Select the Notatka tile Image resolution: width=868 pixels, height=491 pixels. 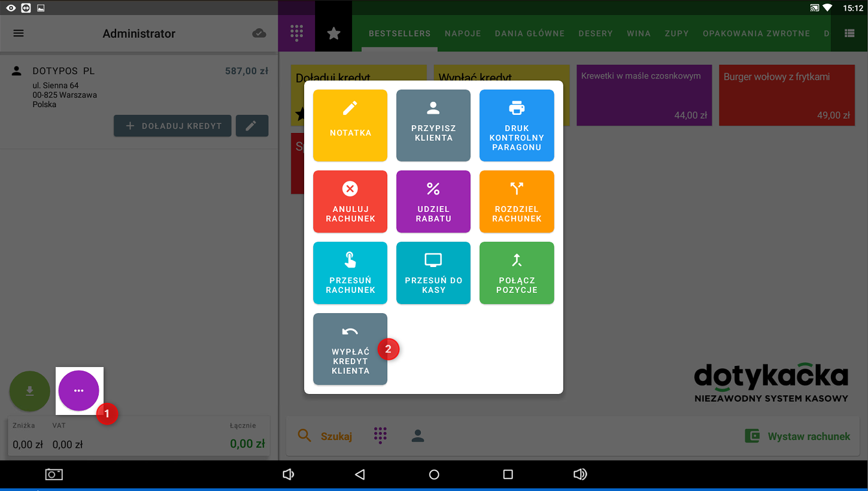pos(350,125)
